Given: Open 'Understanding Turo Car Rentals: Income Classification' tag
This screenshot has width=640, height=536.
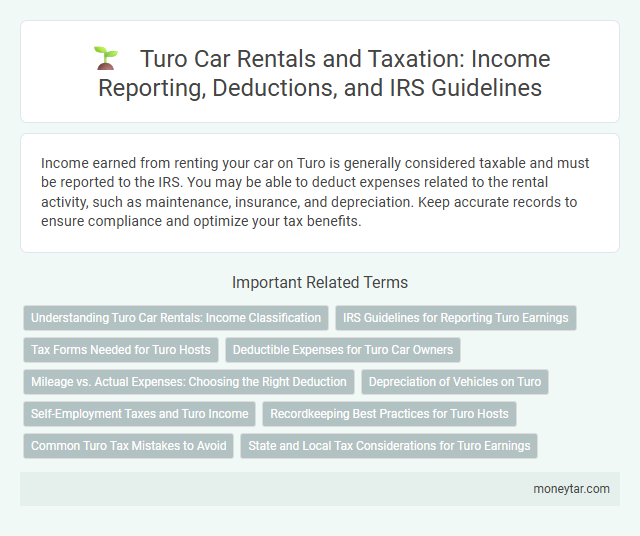Looking at the screenshot, I should click(x=176, y=318).
